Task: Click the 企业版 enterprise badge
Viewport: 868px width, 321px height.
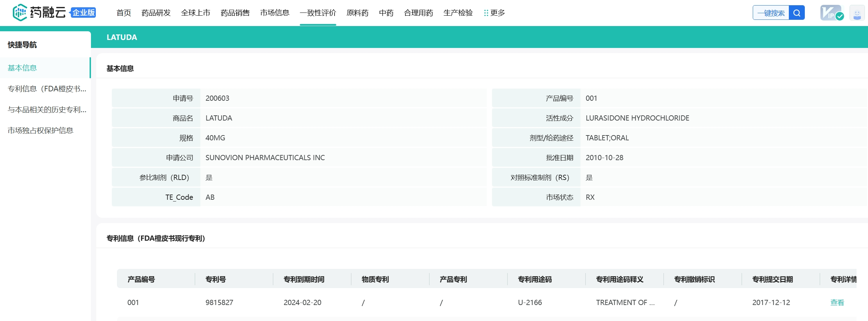Action: [83, 13]
